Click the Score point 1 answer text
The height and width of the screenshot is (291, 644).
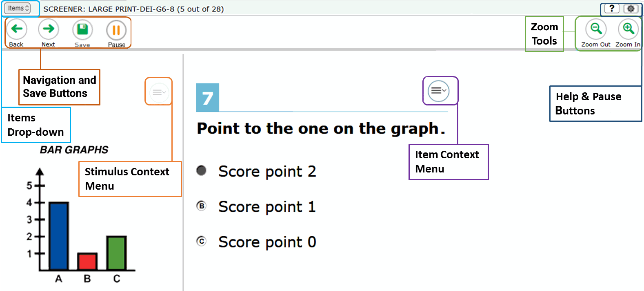[267, 207]
